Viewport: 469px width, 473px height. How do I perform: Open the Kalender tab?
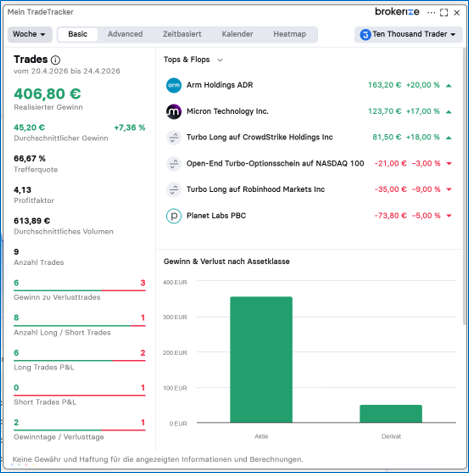pos(237,34)
